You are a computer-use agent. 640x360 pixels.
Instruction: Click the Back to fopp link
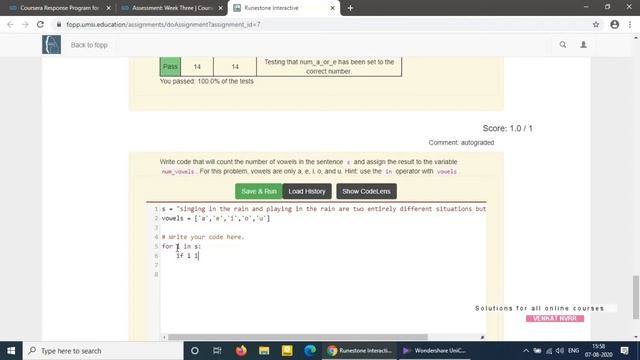tap(89, 45)
